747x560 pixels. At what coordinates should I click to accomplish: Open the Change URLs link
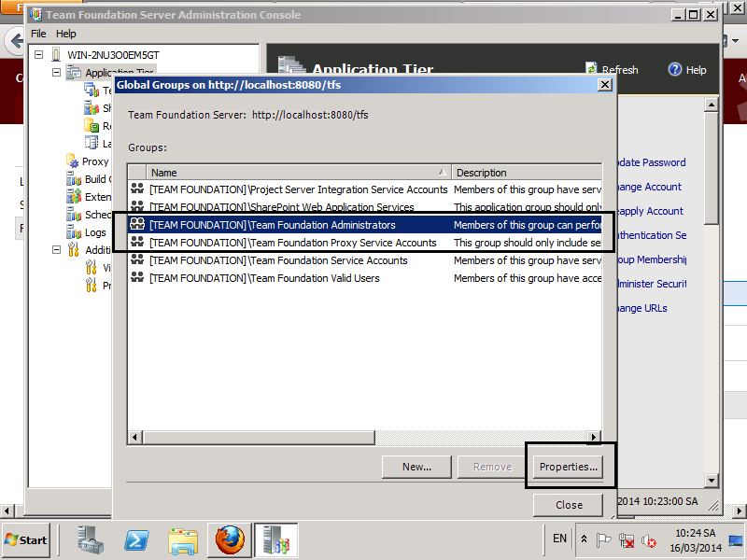pyautogui.click(x=642, y=308)
